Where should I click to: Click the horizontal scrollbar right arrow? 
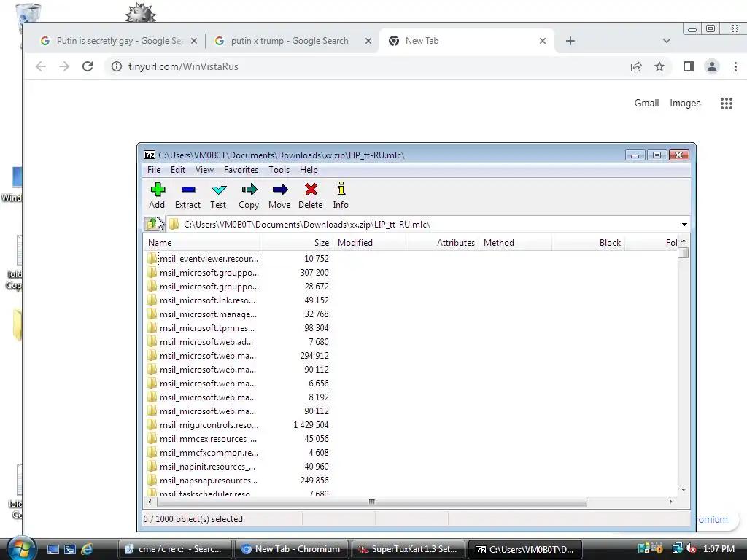pos(671,502)
